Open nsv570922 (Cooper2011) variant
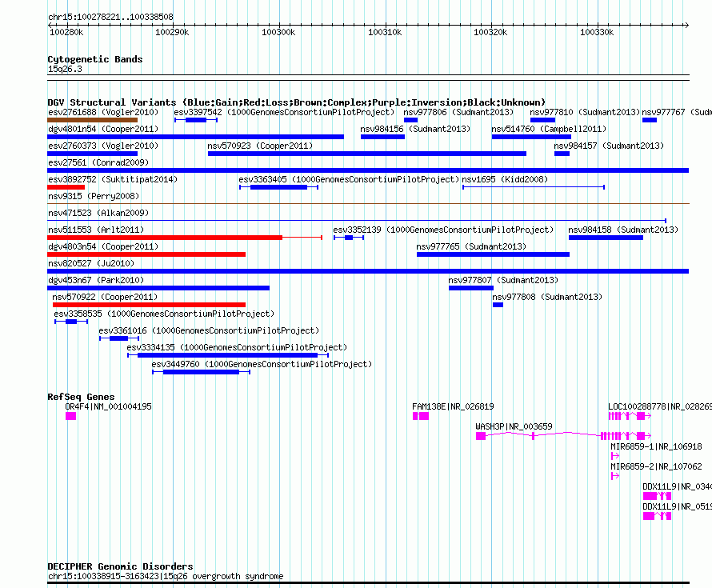 tap(105, 297)
